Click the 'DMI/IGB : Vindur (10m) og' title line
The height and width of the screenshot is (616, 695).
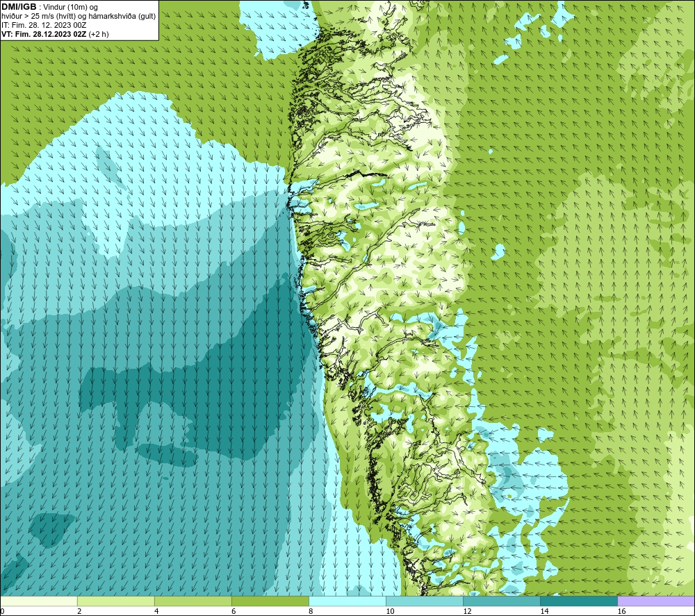pyautogui.click(x=49, y=7)
